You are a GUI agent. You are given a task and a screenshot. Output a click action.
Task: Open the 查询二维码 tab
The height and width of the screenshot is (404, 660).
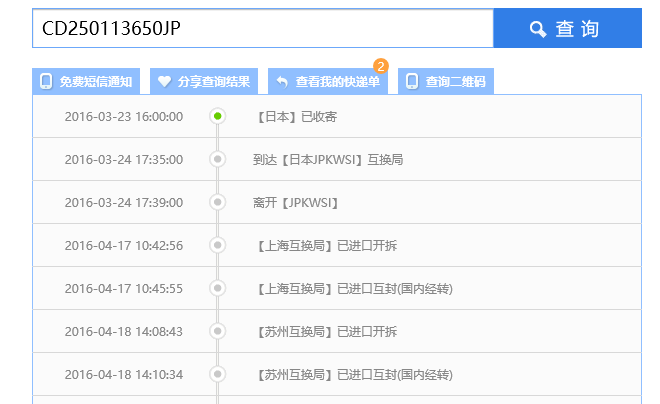446,81
